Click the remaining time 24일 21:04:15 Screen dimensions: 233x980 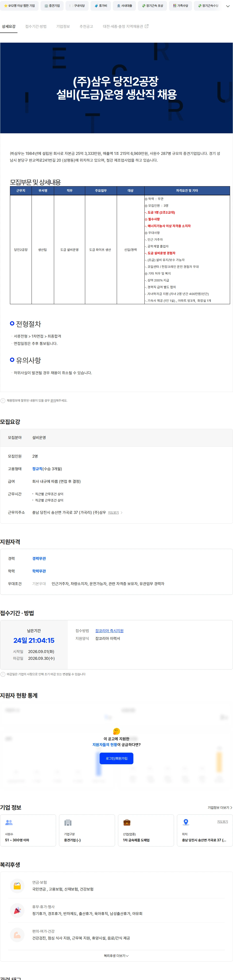34,641
